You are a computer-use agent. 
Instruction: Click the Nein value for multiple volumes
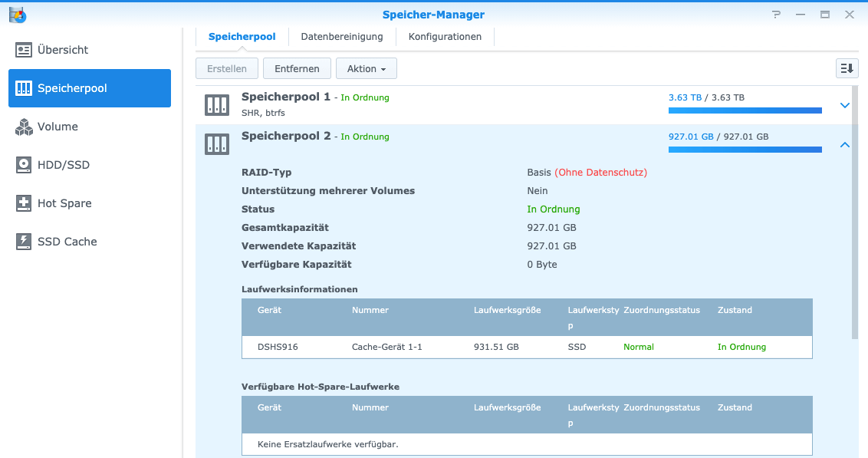point(538,191)
